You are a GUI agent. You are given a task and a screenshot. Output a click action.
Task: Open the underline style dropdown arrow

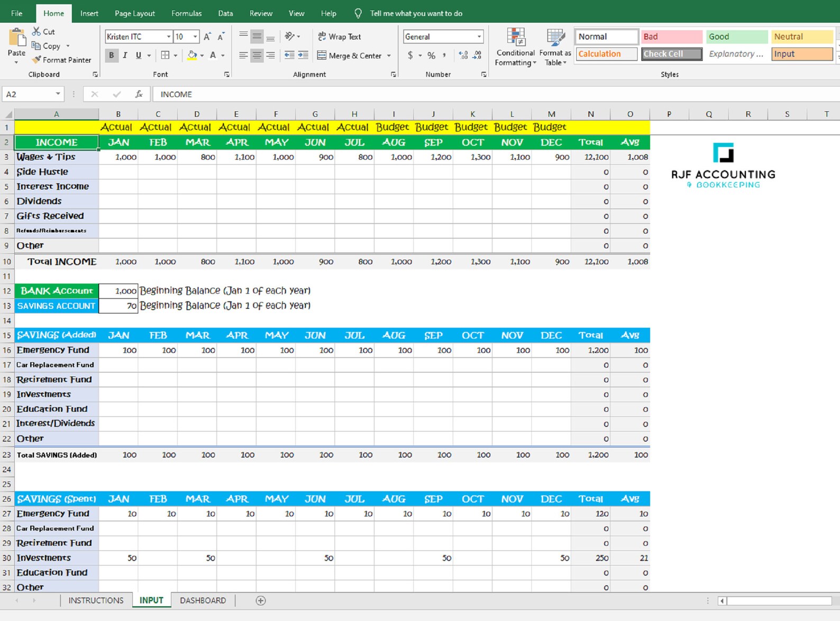coord(149,55)
